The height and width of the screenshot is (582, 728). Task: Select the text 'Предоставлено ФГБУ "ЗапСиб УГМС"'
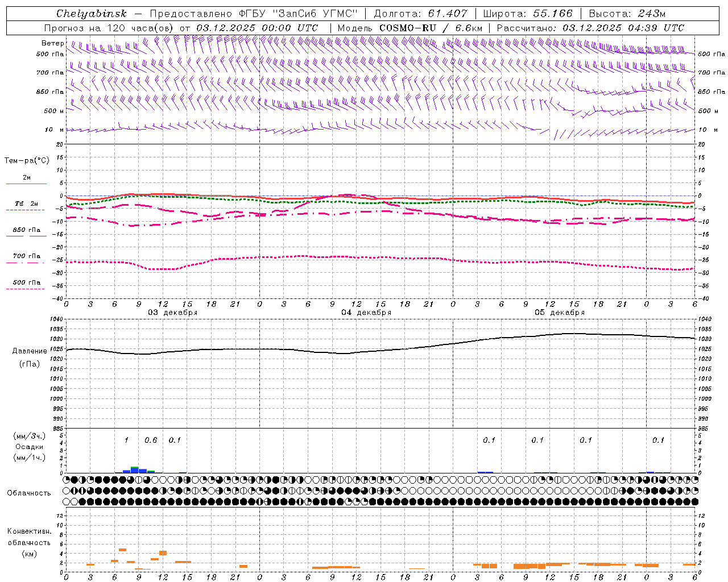(253, 14)
